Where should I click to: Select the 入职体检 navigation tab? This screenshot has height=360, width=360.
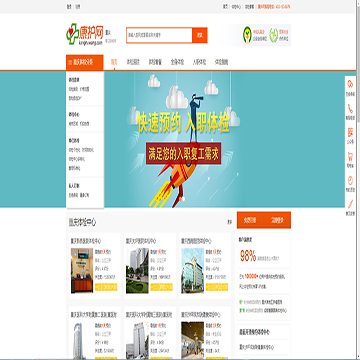coord(199,62)
